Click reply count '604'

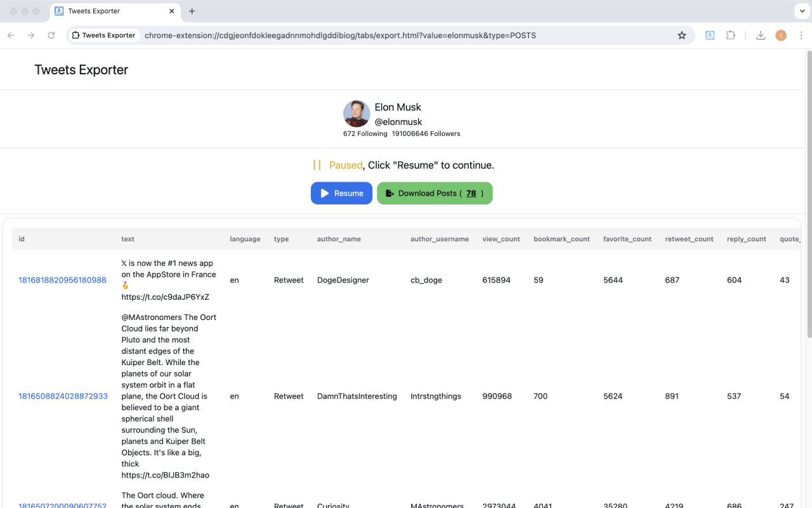pyautogui.click(x=734, y=280)
